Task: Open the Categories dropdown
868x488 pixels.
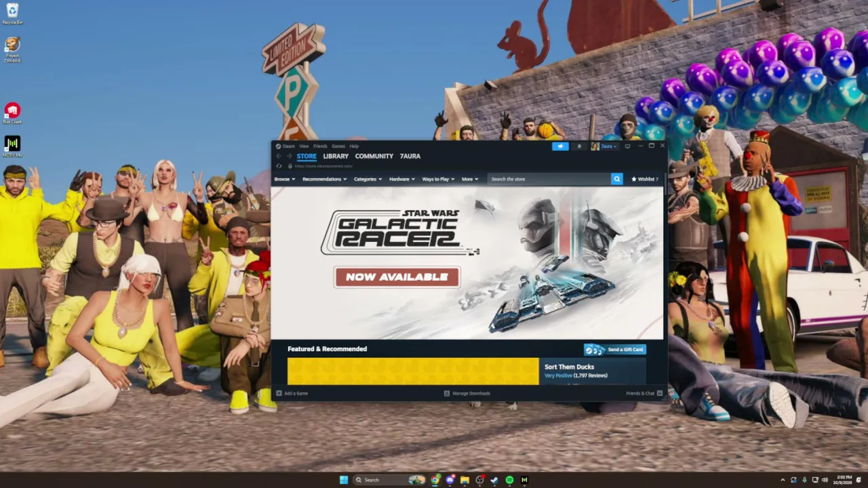Action: point(368,179)
